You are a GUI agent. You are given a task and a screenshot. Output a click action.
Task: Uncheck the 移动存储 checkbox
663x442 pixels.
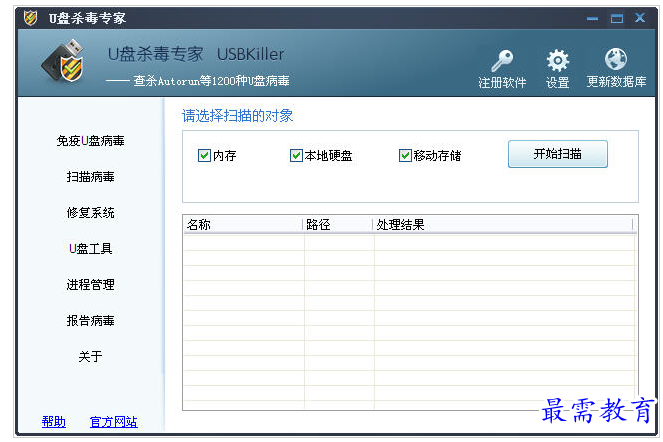tap(405, 156)
